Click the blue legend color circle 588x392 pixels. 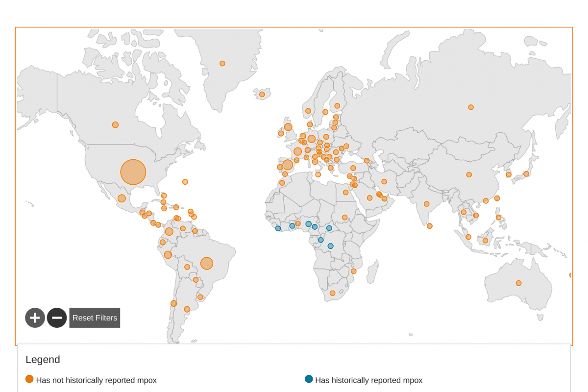click(x=309, y=379)
